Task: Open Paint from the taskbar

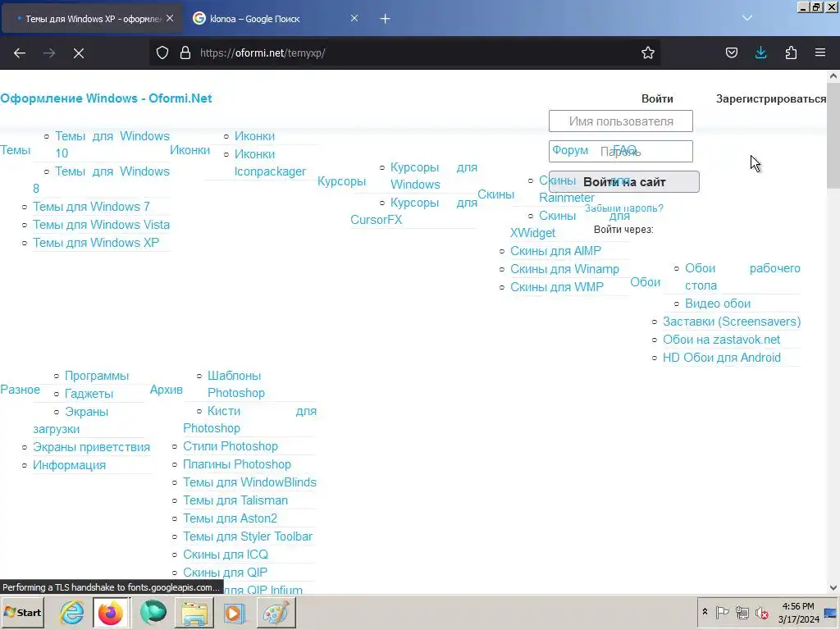Action: coord(276,613)
